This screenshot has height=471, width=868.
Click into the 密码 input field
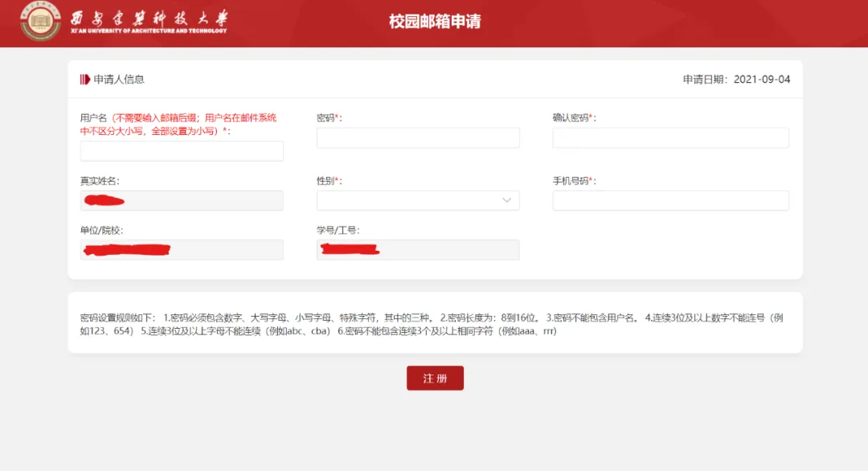pos(417,138)
